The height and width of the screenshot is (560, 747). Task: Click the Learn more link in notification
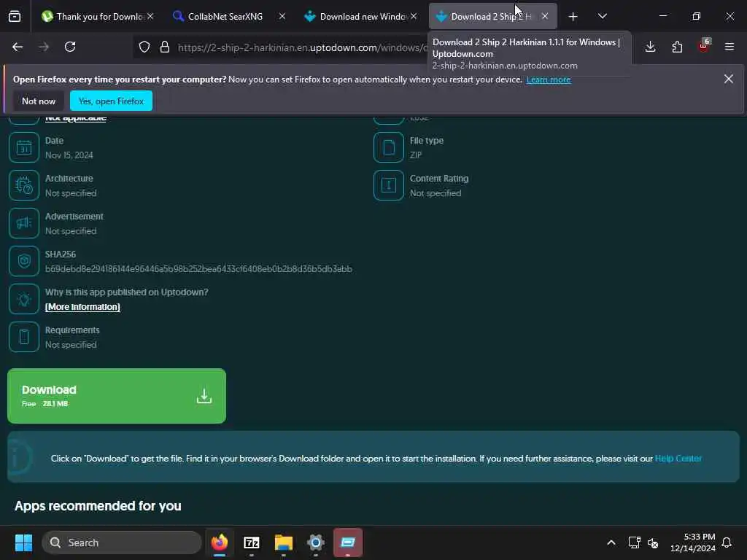[549, 79]
